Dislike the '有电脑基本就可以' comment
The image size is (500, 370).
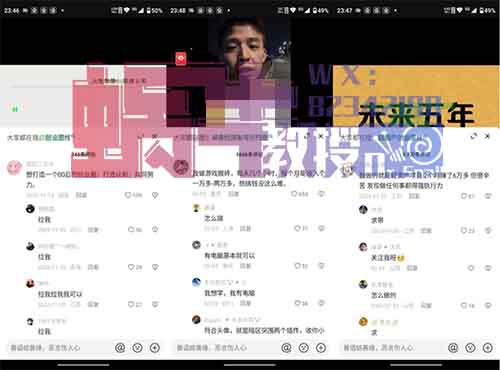[321, 266]
